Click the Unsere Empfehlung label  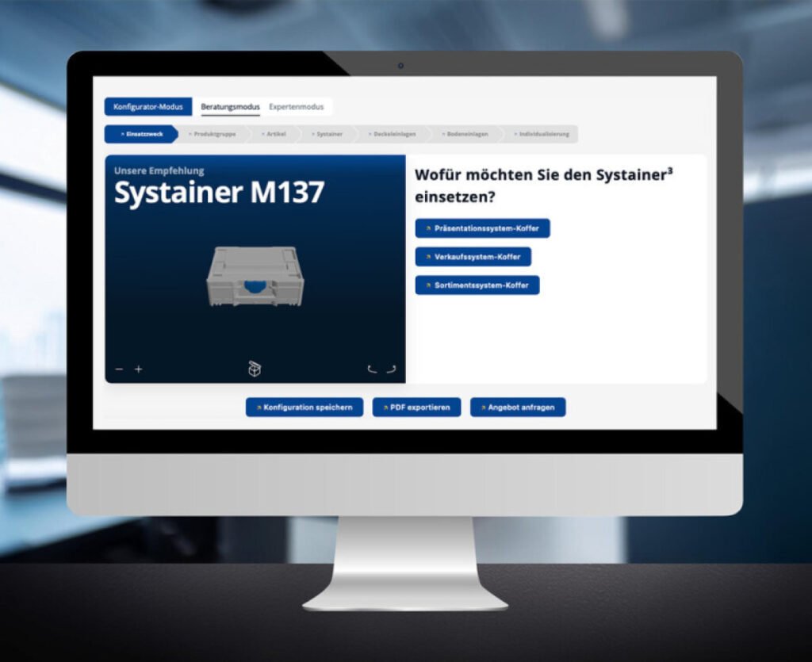coord(159,170)
